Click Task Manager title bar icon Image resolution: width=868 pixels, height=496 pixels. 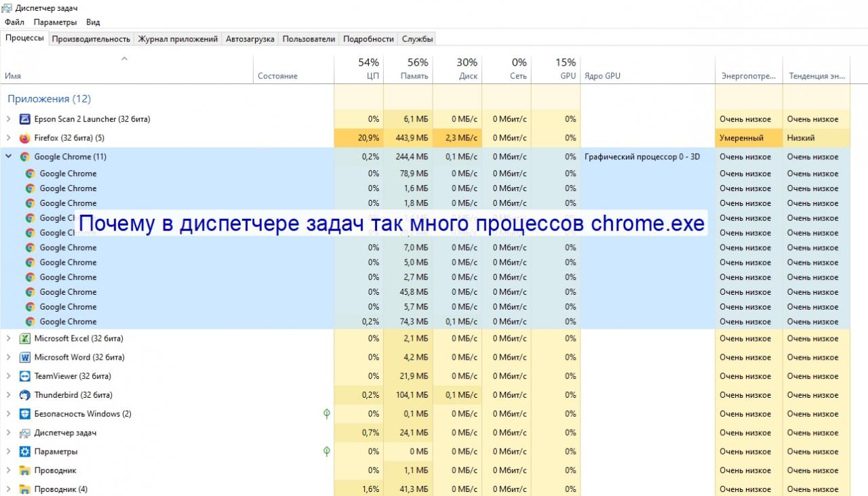click(x=7, y=8)
